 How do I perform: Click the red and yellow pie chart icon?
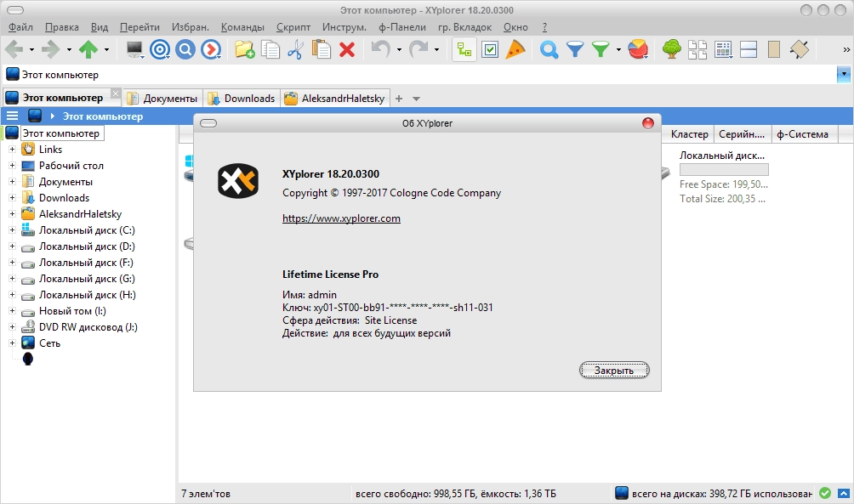pos(638,49)
